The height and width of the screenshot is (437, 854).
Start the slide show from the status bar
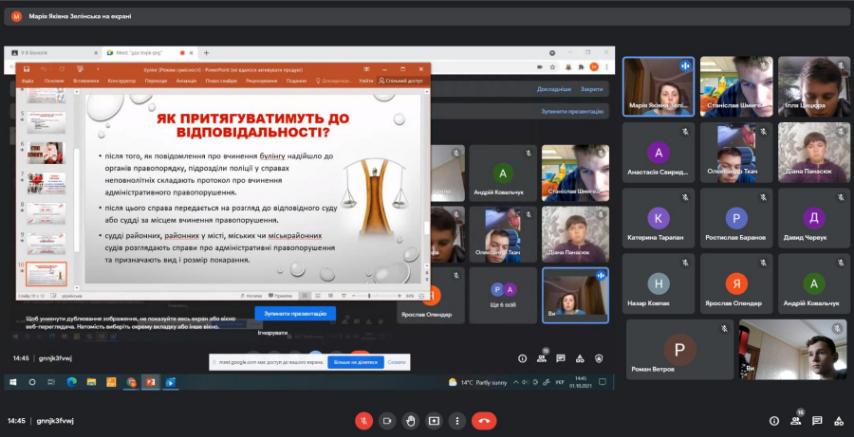344,295
